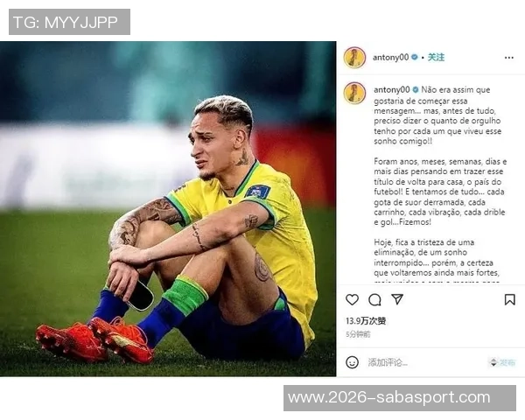Click the main photo of the player
Viewport: 525px width, 420px height.
(x=168, y=208)
